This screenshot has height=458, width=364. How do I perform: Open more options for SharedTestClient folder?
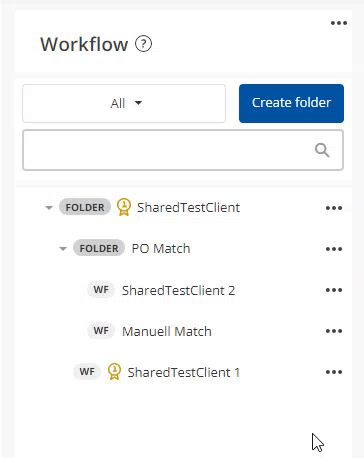[x=334, y=208]
